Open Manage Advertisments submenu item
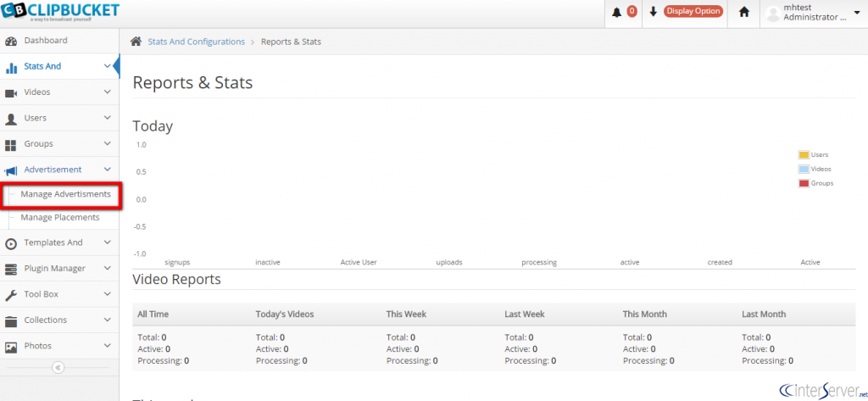The width and height of the screenshot is (868, 401). pos(65,194)
